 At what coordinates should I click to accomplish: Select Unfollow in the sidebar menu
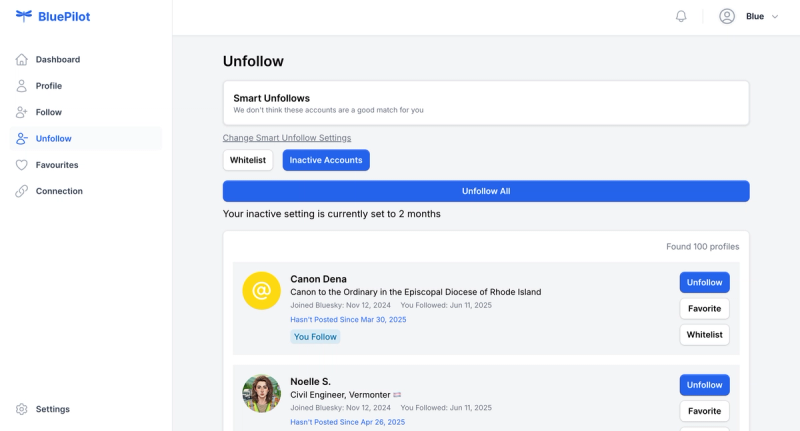pos(86,138)
